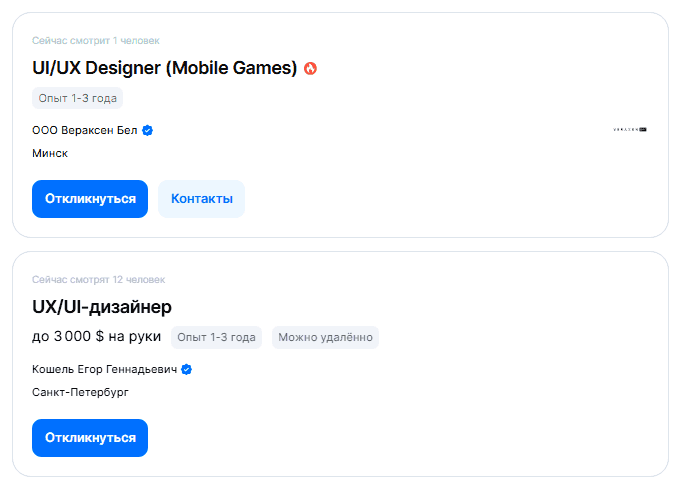Open the UI/UX Designer (Mobile Games) vacancy title
Screen dimensions: 676x485
pyautogui.click(x=165, y=68)
